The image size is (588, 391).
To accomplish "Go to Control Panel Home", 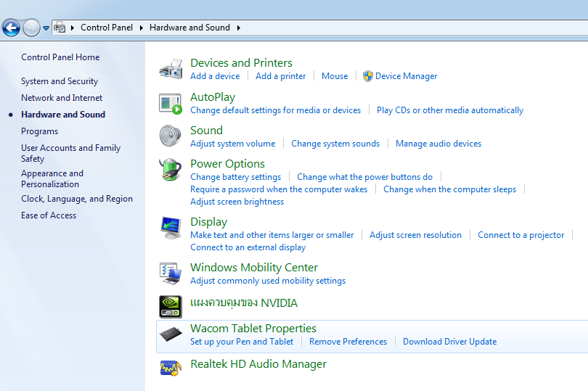I will point(60,57).
